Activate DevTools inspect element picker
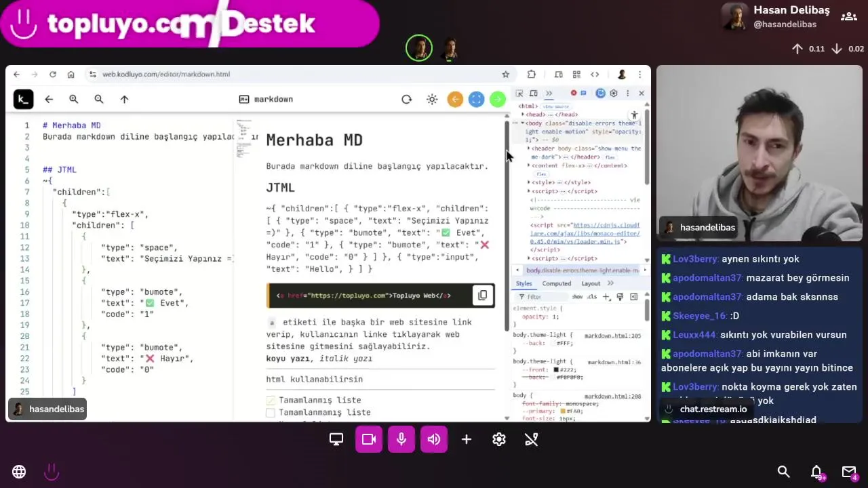This screenshot has height=488, width=868. [519, 94]
